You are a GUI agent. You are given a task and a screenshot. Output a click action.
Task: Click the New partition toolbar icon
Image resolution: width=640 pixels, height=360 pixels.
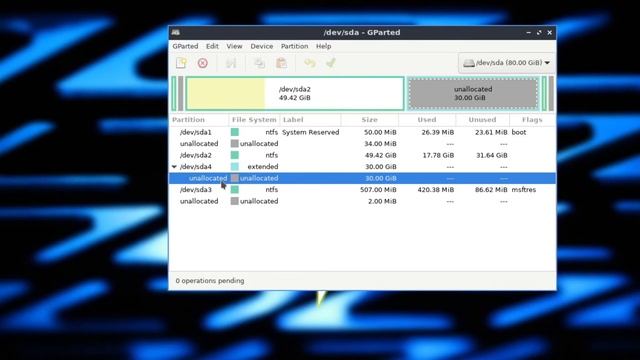point(181,63)
